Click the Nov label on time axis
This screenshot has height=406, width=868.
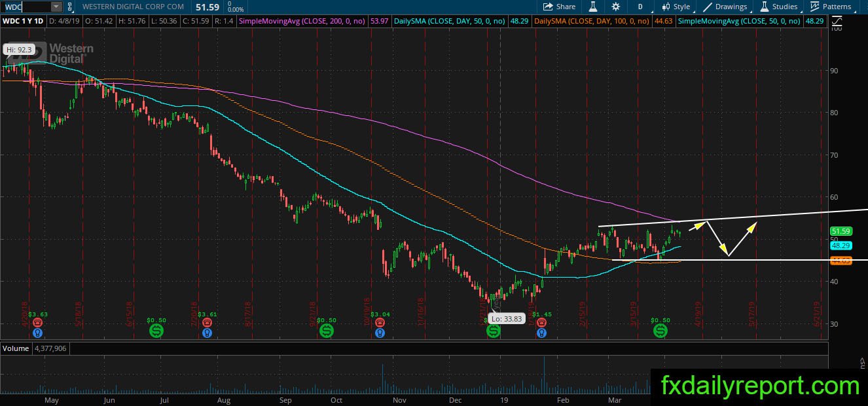point(399,399)
